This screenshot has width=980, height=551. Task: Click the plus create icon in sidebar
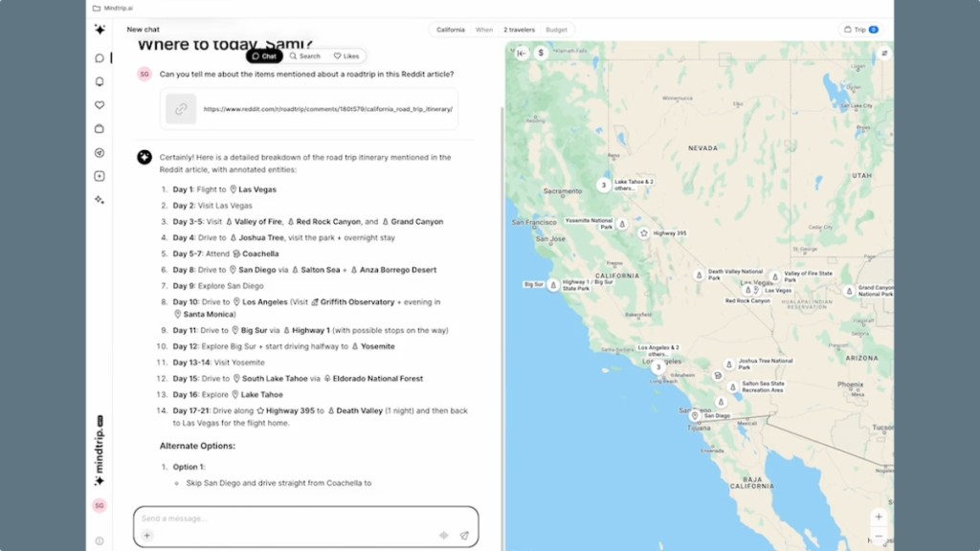coord(100,176)
